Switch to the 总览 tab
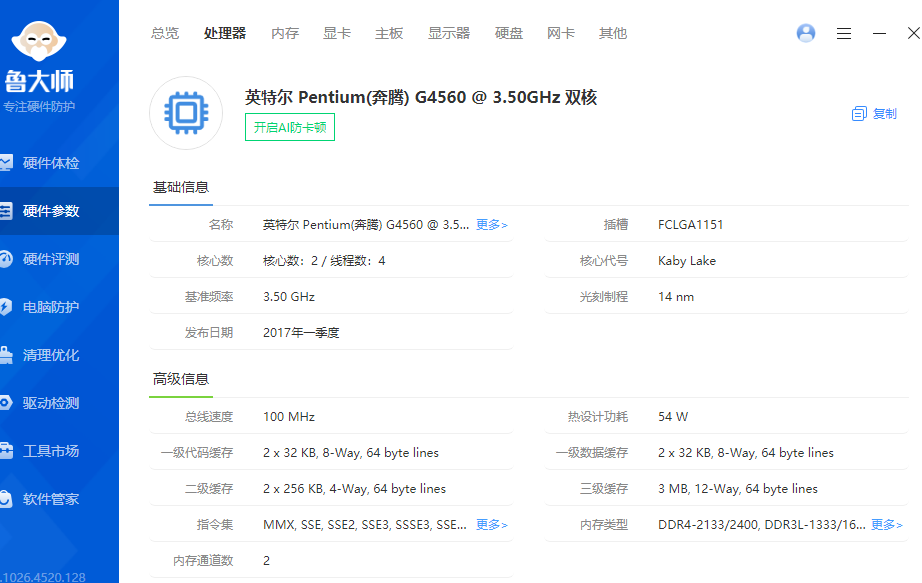 [x=165, y=33]
